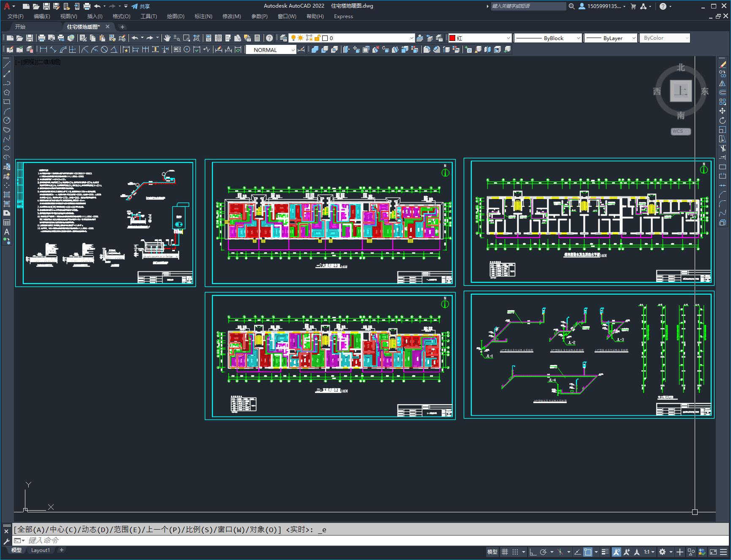Image resolution: width=731 pixels, height=560 pixels.
Task: Select the Rectangle drawing tool
Action: pyautogui.click(x=7, y=102)
